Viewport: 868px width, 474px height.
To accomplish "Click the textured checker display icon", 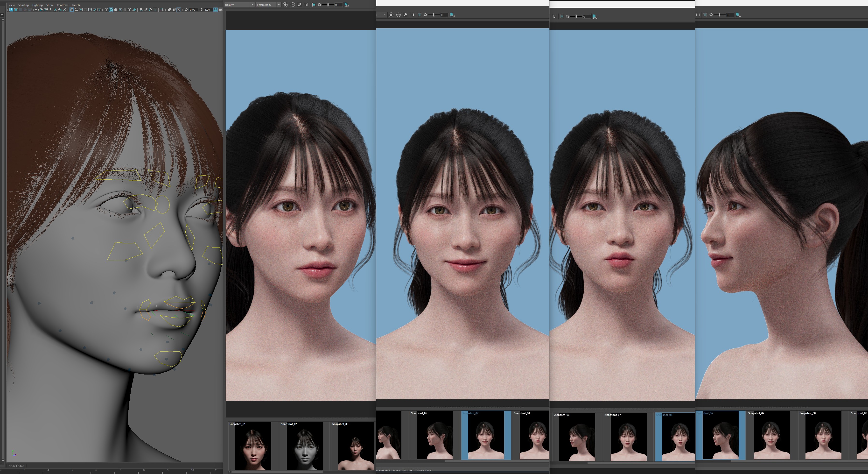I will click(x=125, y=10).
